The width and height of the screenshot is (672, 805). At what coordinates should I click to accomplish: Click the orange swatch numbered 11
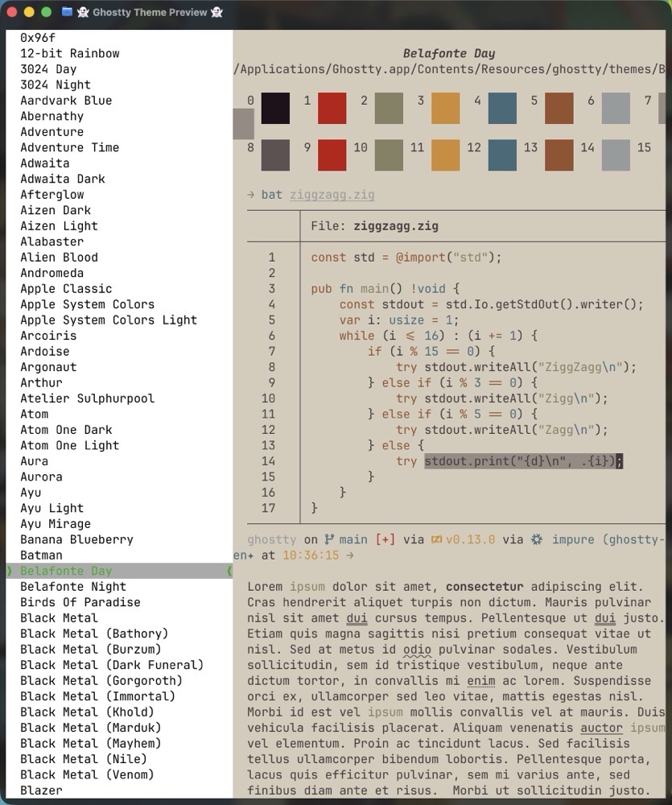coord(445,155)
